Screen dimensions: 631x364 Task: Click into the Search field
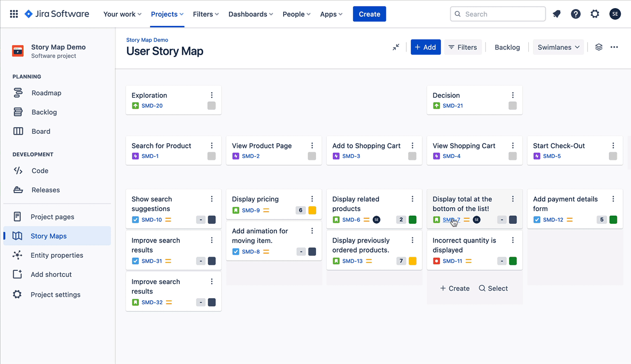pos(498,14)
